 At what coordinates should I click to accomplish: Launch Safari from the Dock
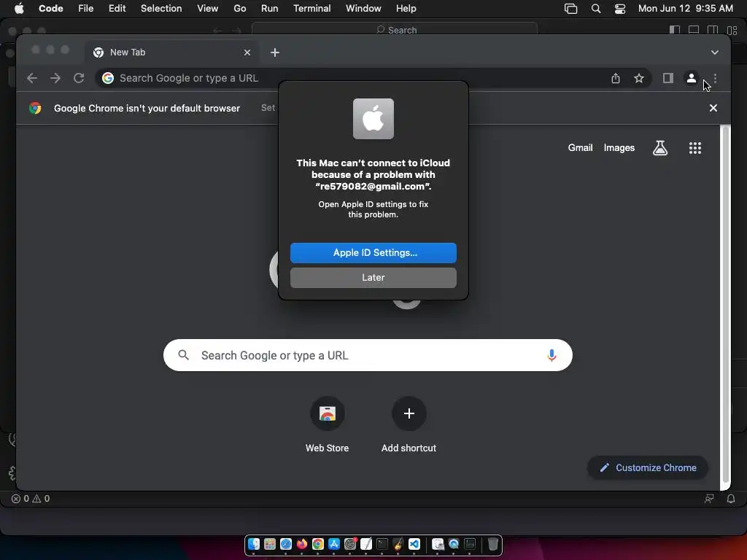click(286, 544)
